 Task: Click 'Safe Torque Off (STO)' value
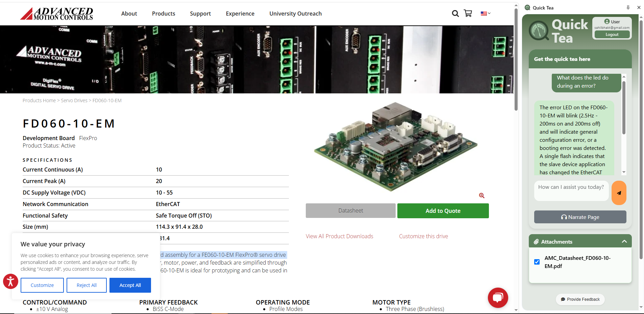(184, 216)
